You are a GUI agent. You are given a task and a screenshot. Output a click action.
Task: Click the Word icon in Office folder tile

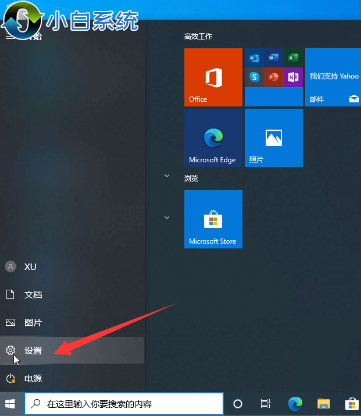(x=274, y=58)
